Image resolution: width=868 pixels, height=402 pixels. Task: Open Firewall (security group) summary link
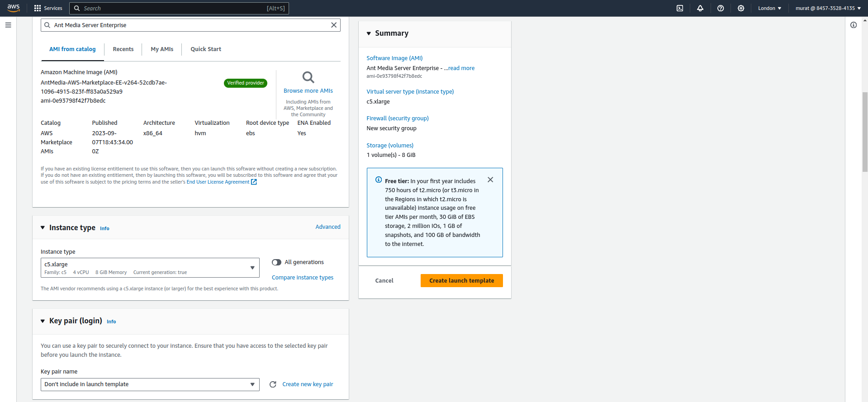398,118
